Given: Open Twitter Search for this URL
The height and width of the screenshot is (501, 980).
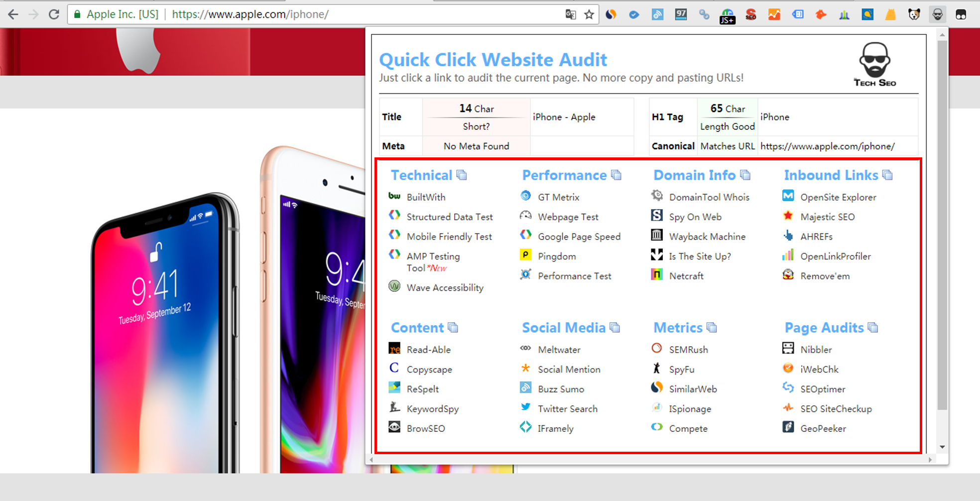Looking at the screenshot, I should click(x=567, y=409).
